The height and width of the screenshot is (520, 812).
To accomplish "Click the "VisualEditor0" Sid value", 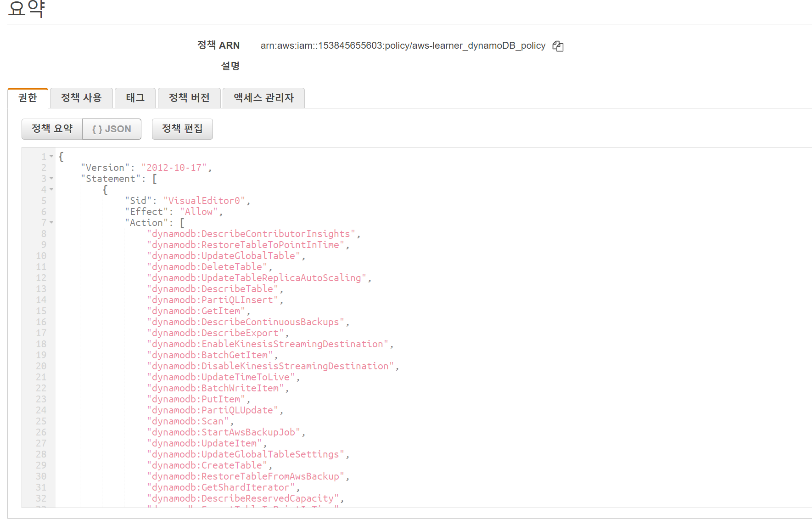I will 204,201.
